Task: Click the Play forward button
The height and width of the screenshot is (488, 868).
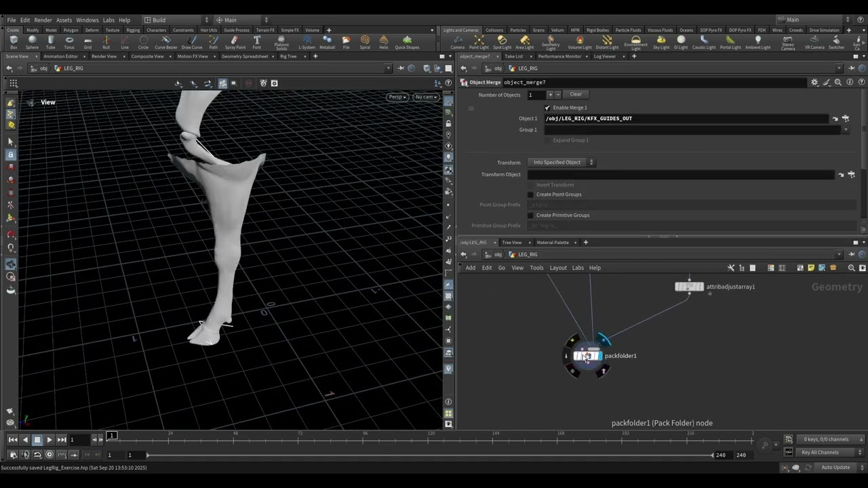Action: 49,440
